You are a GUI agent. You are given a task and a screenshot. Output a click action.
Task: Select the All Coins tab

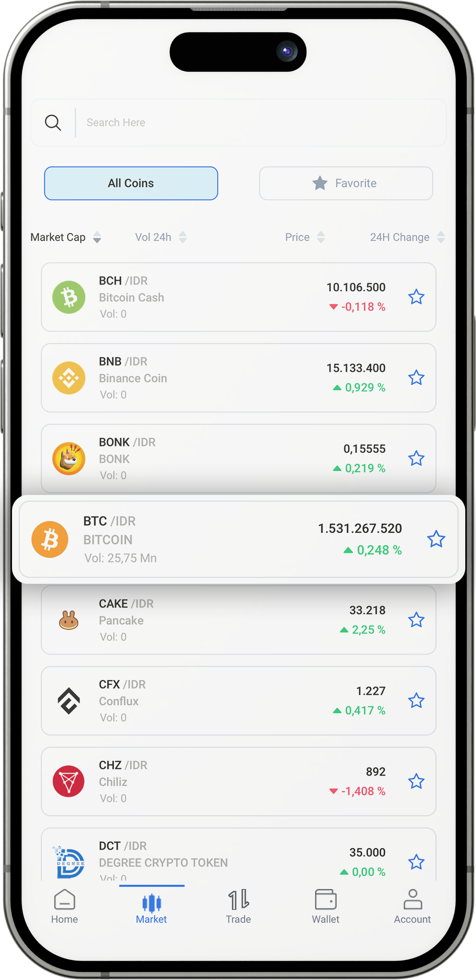click(131, 183)
